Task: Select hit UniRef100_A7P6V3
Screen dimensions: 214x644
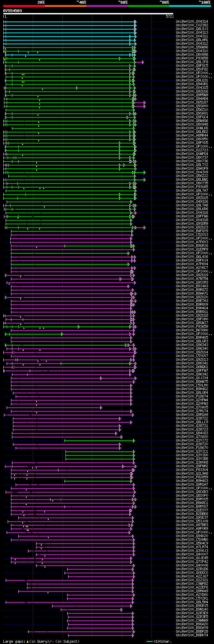Action: 192,242
